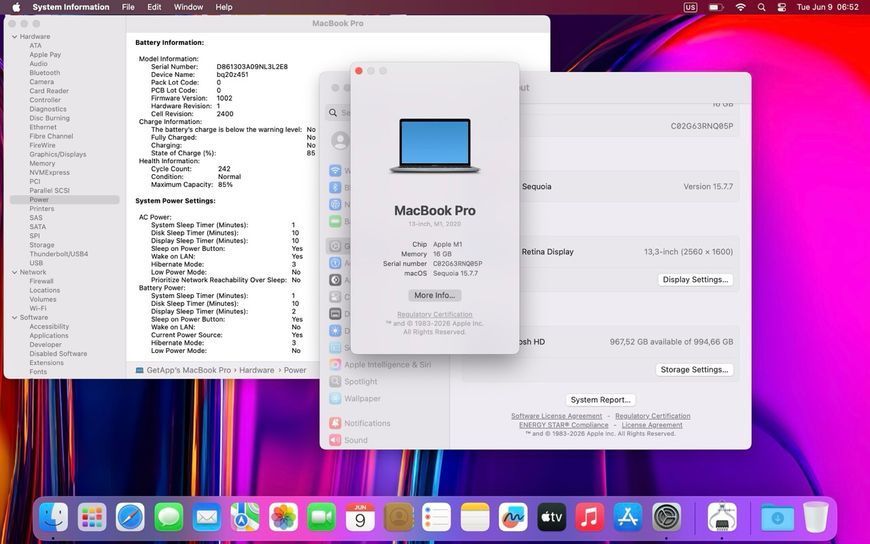Open Music app in the Dock
This screenshot has width=870, height=544.
coord(590,517)
